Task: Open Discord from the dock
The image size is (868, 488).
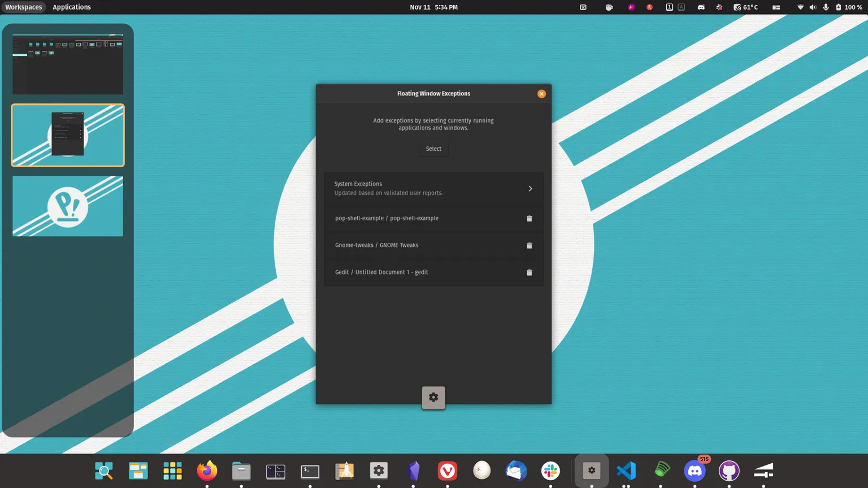Action: coord(695,470)
